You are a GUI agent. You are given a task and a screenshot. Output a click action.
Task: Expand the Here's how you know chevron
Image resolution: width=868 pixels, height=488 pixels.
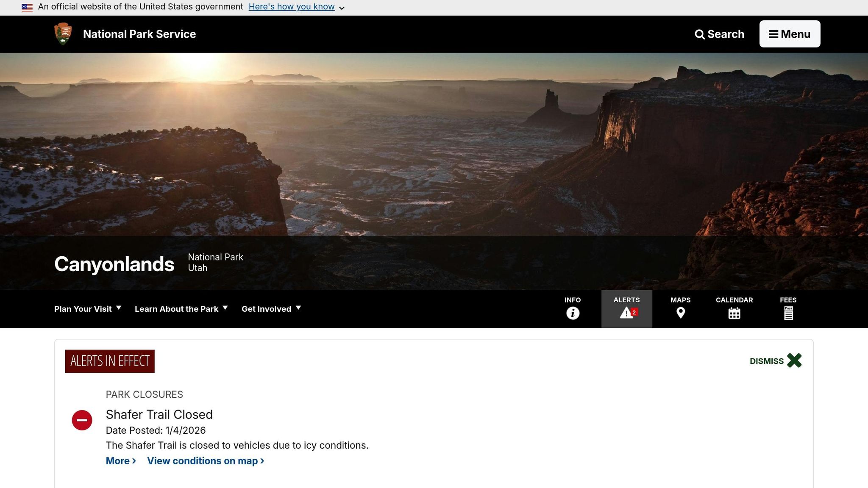342,8
